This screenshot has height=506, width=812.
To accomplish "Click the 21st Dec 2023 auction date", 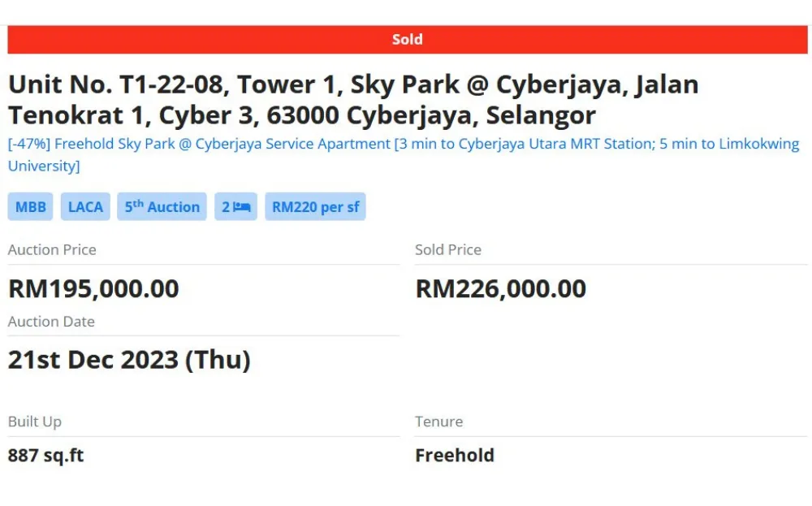I will 129,360.
